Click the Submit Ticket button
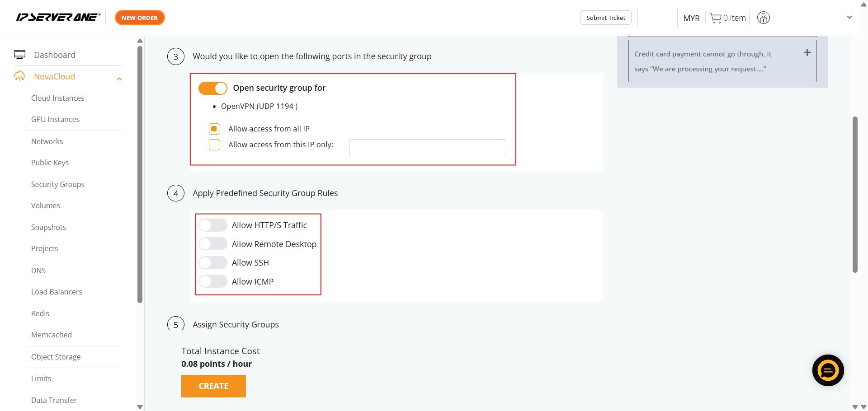 [605, 18]
